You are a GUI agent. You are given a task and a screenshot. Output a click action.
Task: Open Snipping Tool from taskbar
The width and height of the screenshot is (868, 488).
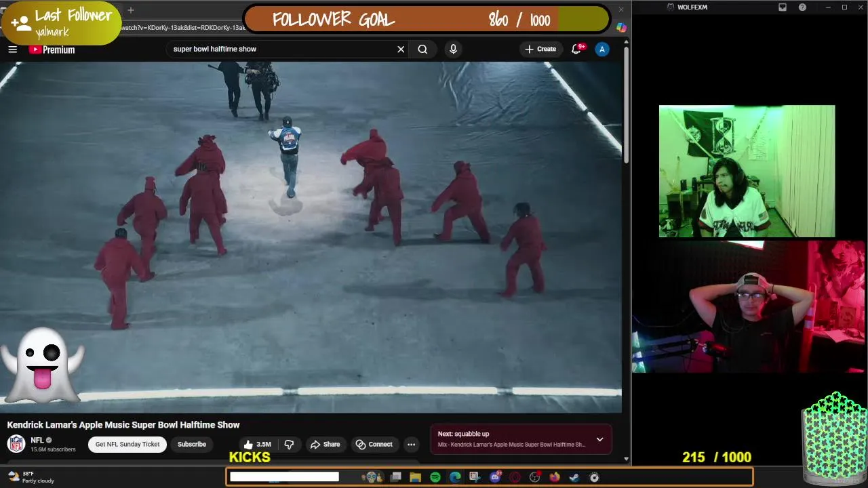click(475, 477)
